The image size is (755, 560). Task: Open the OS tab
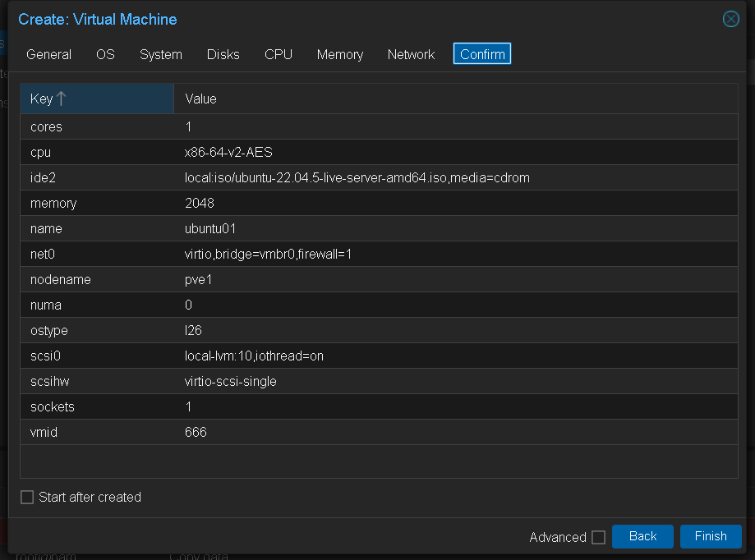105,54
